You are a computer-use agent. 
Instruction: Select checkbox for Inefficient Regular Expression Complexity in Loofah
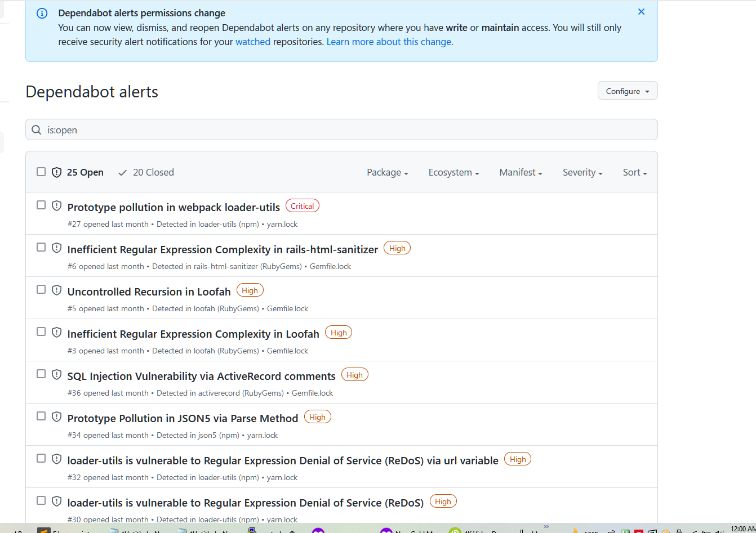(41, 332)
